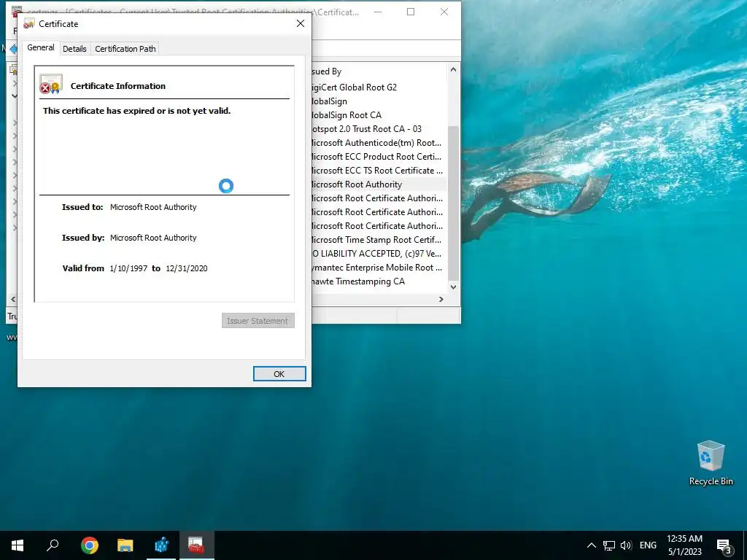Select Thawte Timestamping CA row
The height and width of the screenshot is (560, 747).
point(379,281)
